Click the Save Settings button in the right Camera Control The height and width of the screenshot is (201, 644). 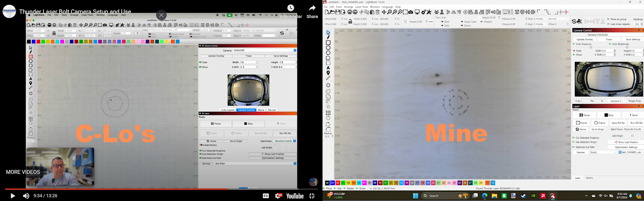point(633,39)
